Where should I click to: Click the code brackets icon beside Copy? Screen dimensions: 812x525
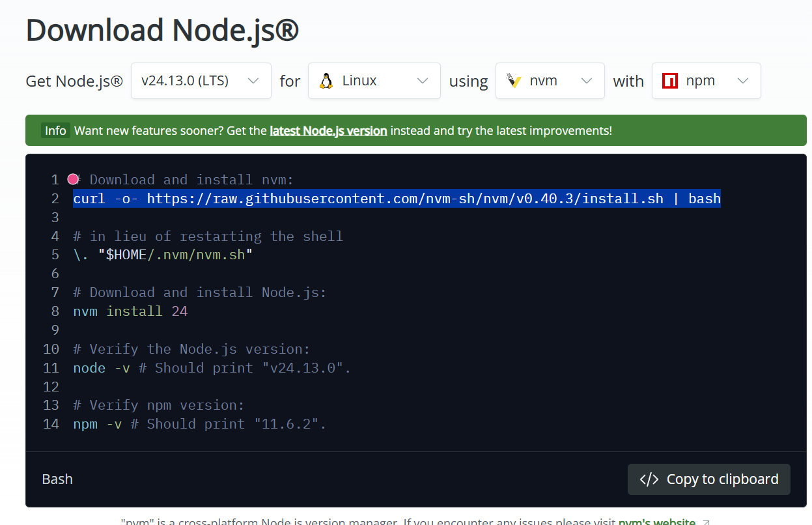[x=649, y=479]
